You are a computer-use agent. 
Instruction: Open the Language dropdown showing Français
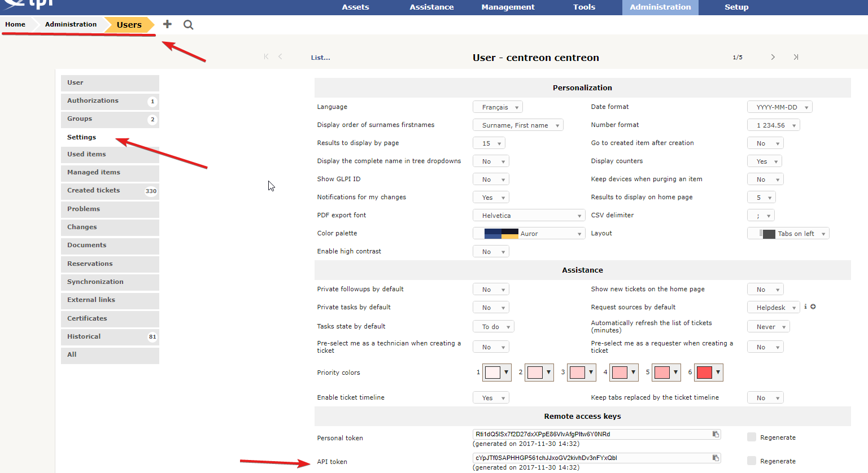coord(498,107)
